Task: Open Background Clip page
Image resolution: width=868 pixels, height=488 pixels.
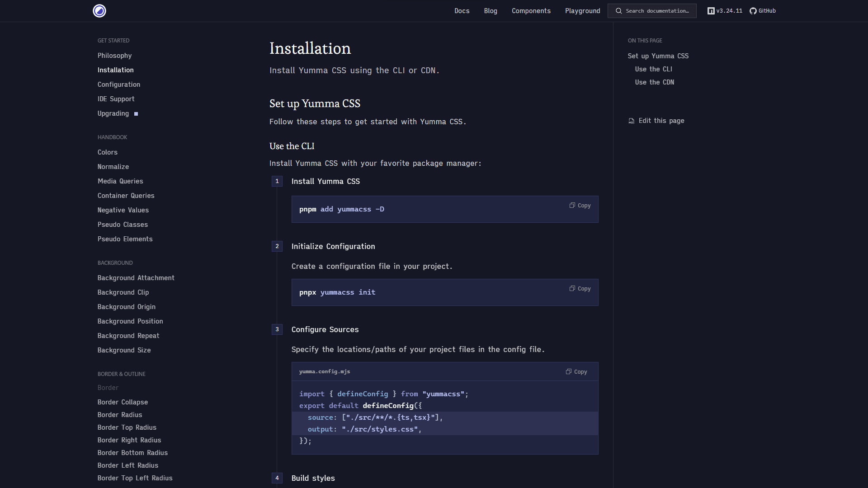Action: [123, 292]
